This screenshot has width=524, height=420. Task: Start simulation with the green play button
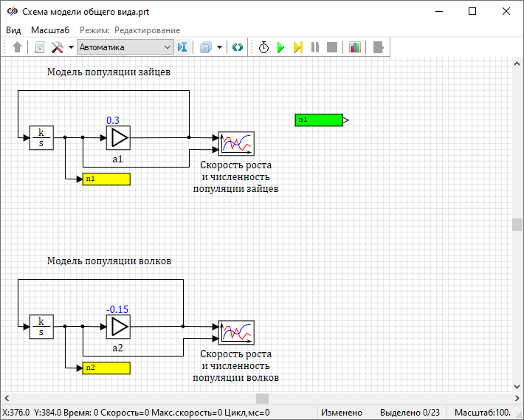(280, 47)
